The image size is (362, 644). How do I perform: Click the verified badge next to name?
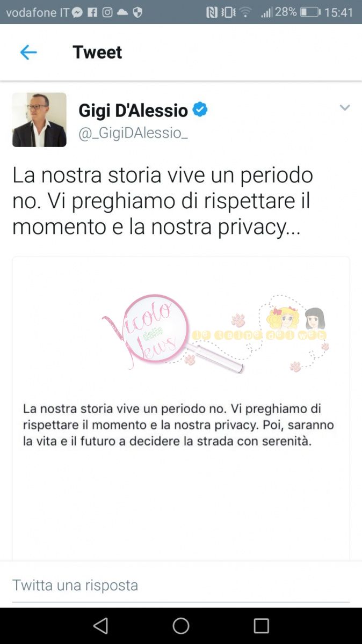click(200, 110)
